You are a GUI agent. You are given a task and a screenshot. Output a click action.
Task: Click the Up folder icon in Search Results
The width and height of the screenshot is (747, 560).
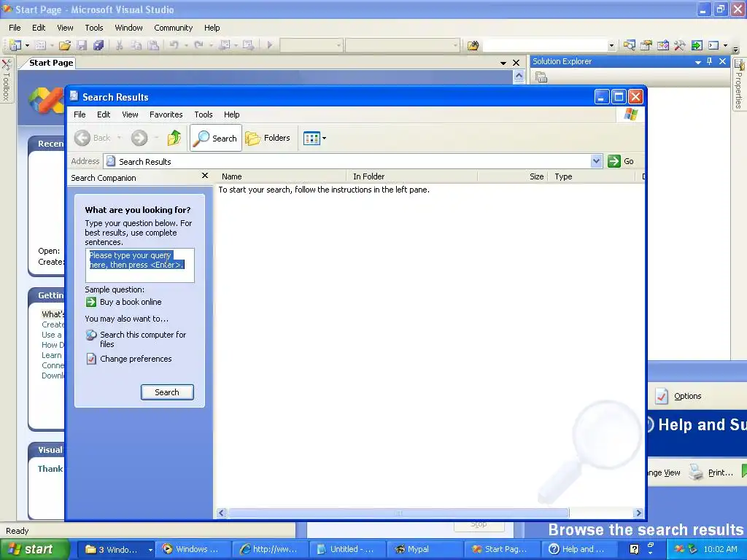(x=174, y=138)
